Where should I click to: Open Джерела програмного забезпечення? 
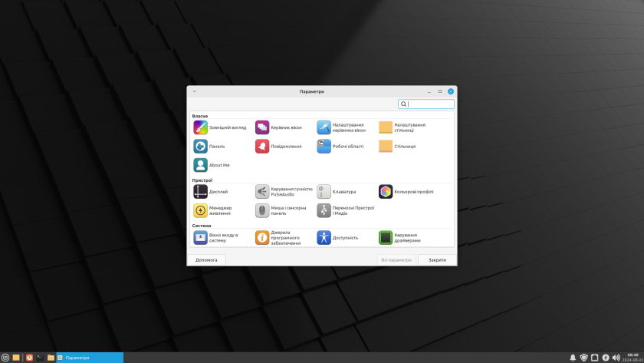(278, 238)
